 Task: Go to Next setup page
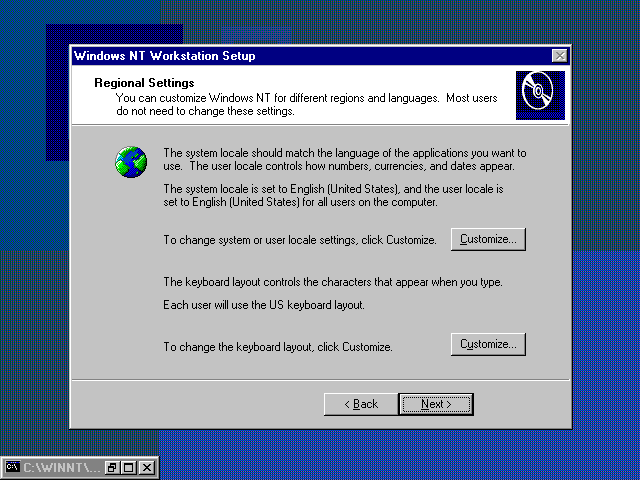tap(436, 404)
